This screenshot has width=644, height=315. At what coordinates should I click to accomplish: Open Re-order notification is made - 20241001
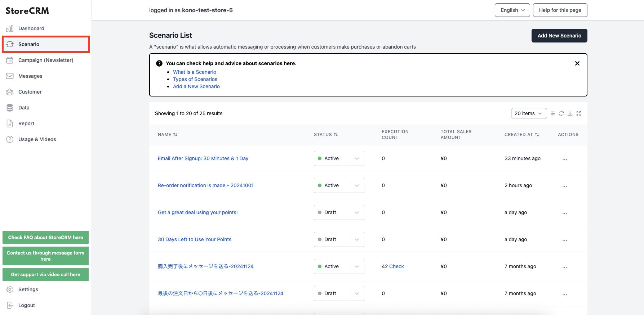click(x=206, y=185)
